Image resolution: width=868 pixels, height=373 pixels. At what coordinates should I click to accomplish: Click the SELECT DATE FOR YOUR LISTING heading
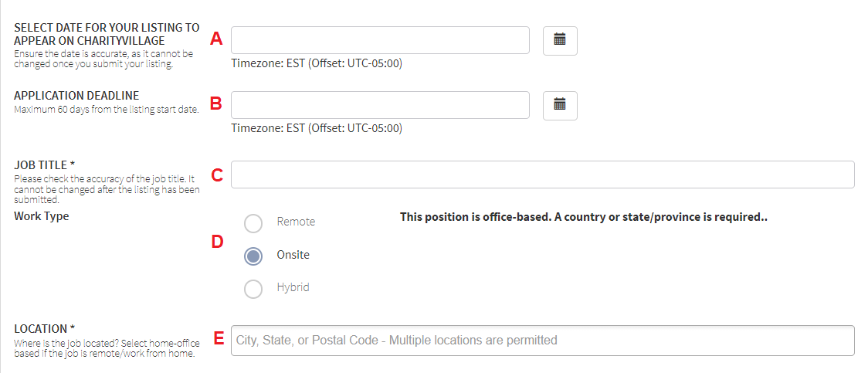tap(107, 34)
